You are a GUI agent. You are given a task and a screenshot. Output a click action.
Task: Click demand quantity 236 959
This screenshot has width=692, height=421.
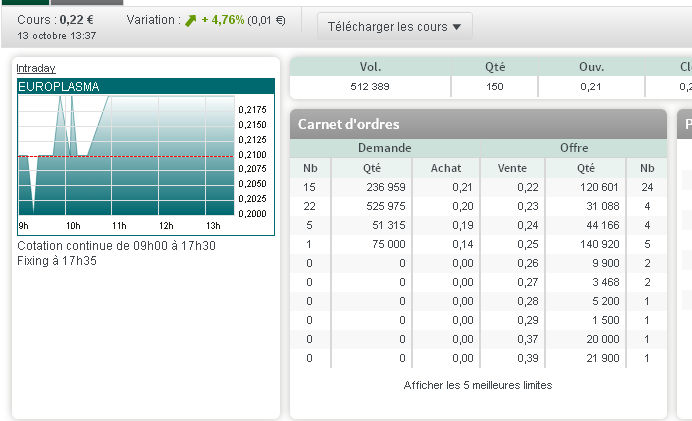point(386,187)
